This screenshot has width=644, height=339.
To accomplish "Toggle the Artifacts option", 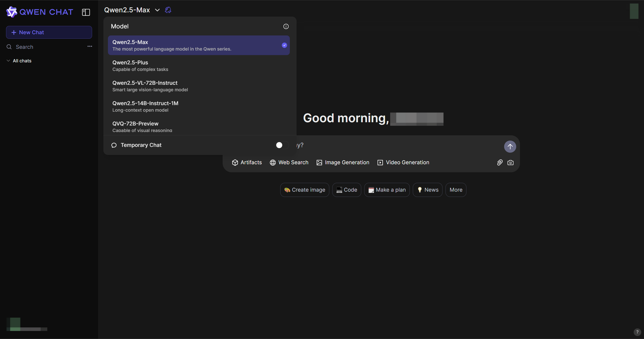I will (247, 162).
